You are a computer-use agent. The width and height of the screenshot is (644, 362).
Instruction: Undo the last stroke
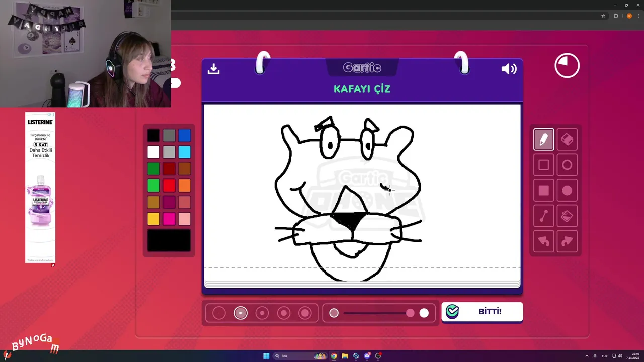click(543, 242)
